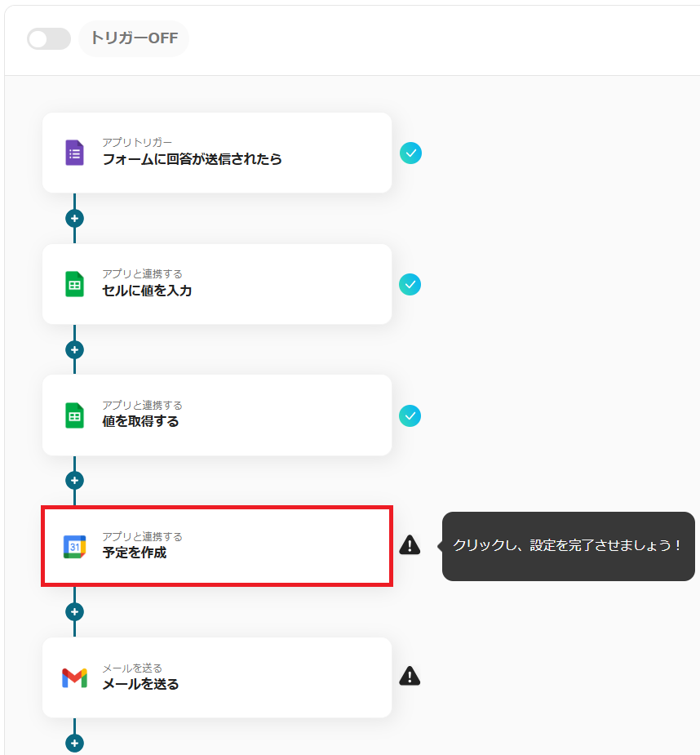
Task: Click アプリと連携する label above 予定を作成
Action: (x=143, y=536)
